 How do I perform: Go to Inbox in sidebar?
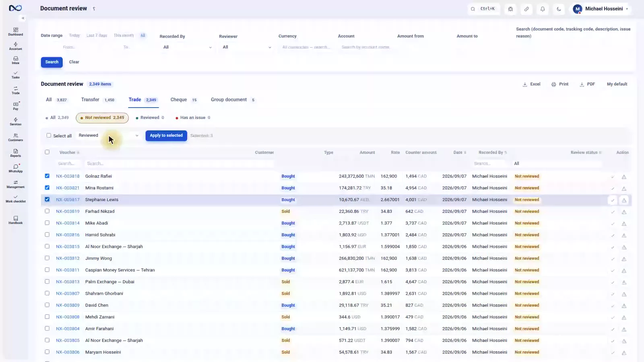tap(15, 60)
